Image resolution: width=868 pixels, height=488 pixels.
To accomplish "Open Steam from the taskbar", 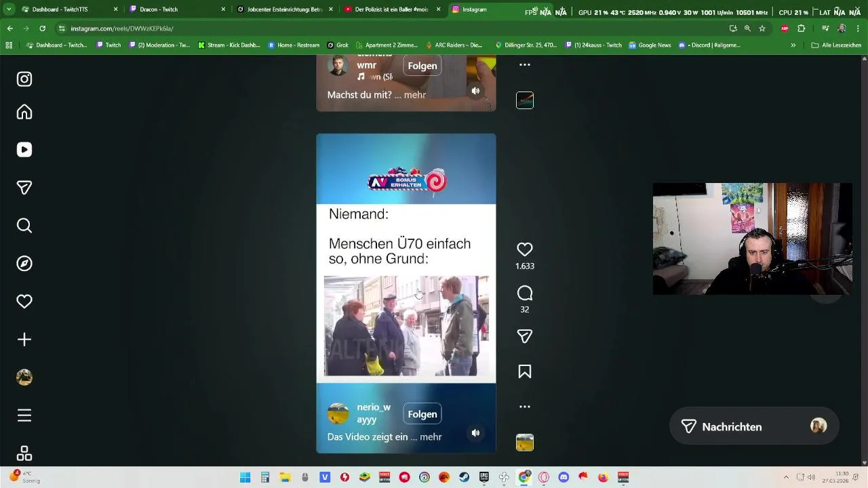I will (x=464, y=477).
